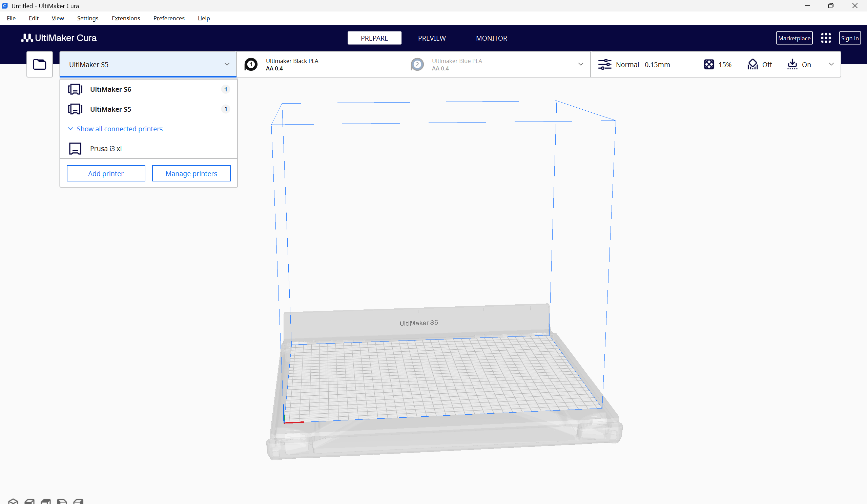Click the S6 connected printer count badge
This screenshot has height=504, width=867.
click(226, 89)
